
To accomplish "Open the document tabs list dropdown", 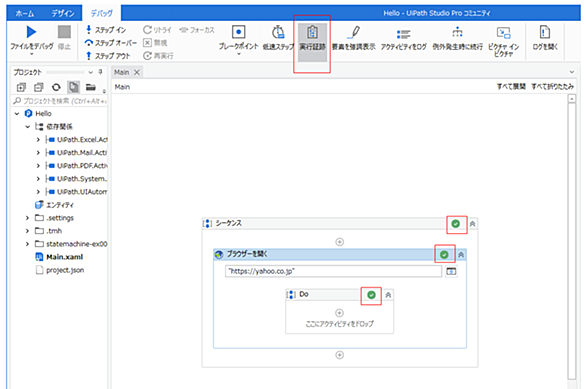I will click(x=571, y=72).
